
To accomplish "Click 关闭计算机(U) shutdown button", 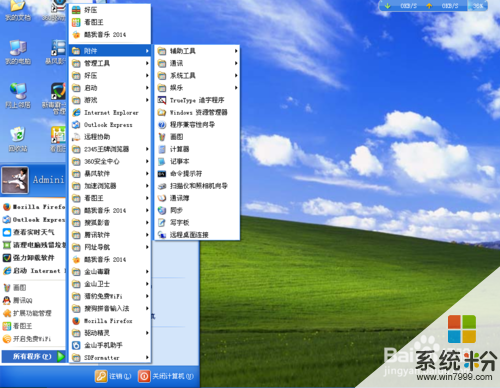I will coord(166,376).
